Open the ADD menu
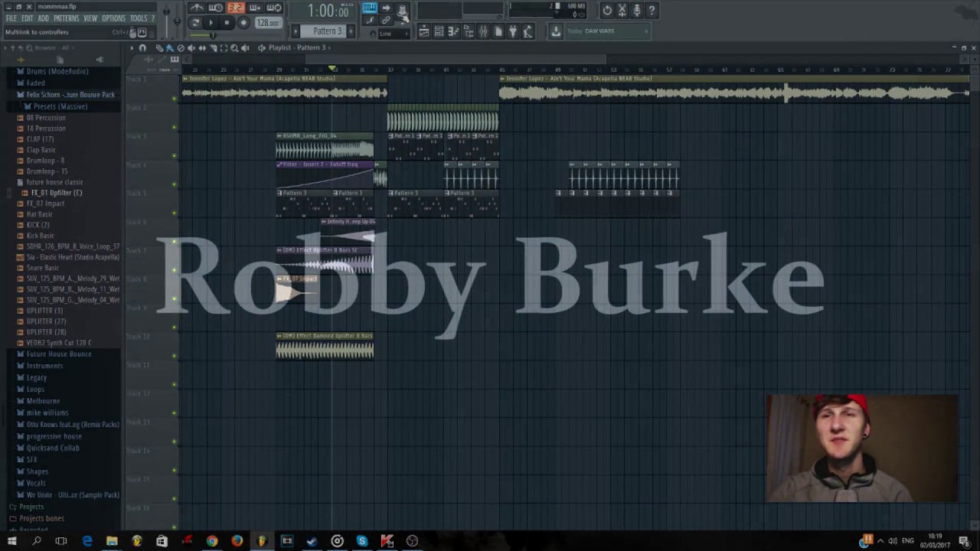Image resolution: width=980 pixels, height=551 pixels. coord(44,18)
